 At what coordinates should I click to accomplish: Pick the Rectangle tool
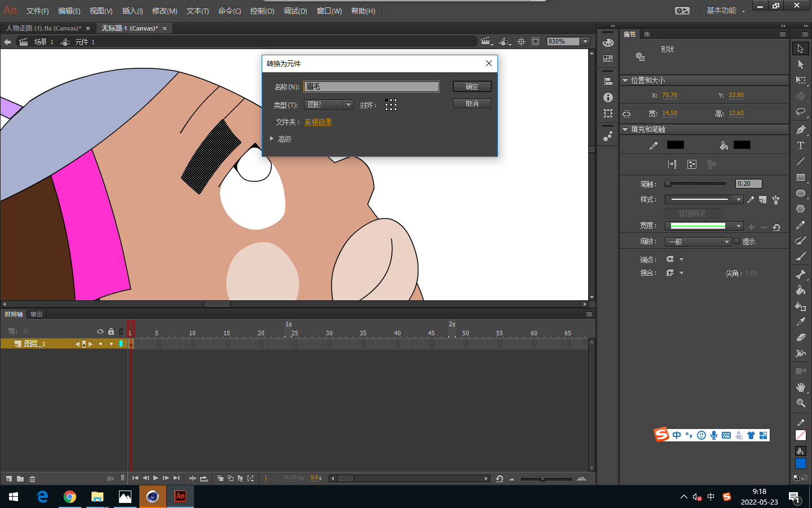click(x=800, y=177)
